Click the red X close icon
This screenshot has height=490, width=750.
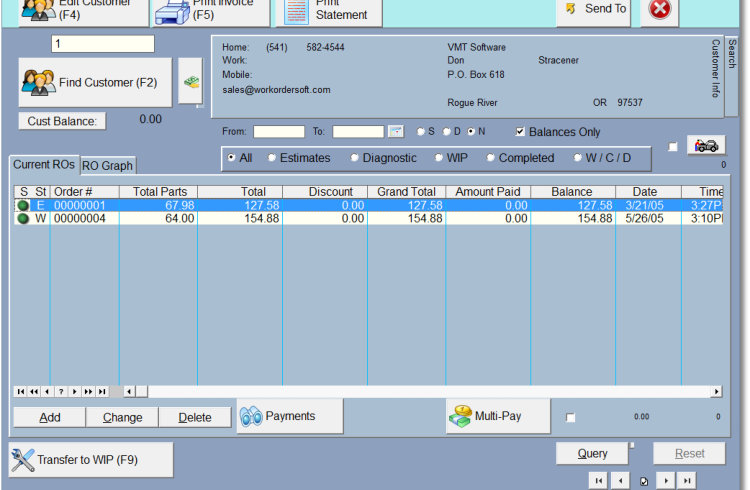(660, 9)
